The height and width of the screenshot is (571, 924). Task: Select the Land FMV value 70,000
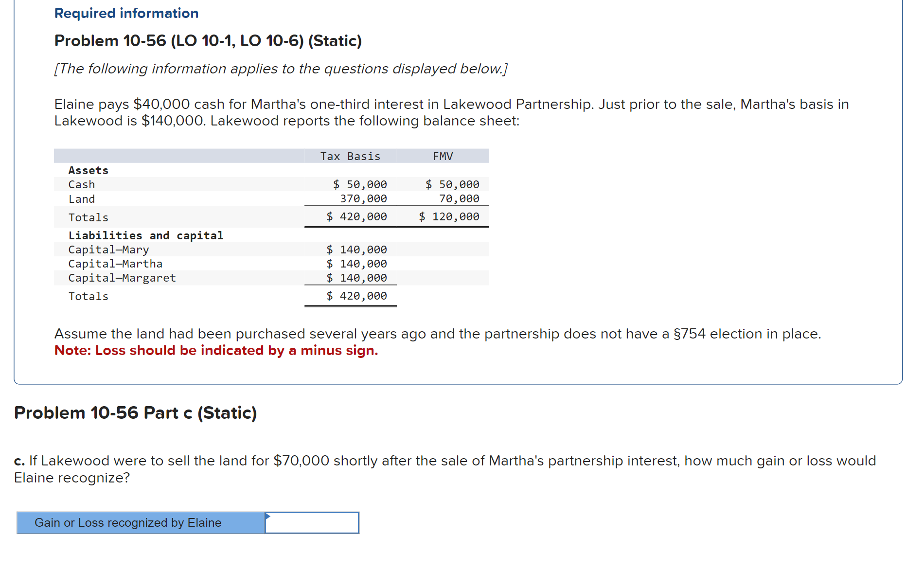coord(458,198)
